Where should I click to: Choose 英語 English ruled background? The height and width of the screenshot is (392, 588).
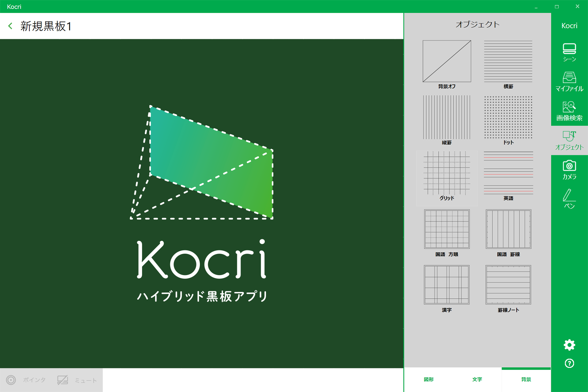(x=508, y=176)
